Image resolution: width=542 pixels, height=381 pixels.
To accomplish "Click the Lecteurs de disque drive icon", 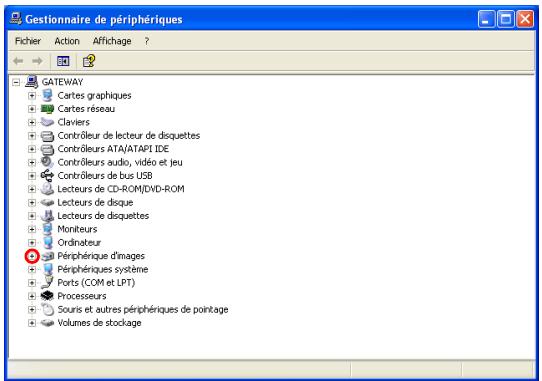I will [x=47, y=202].
